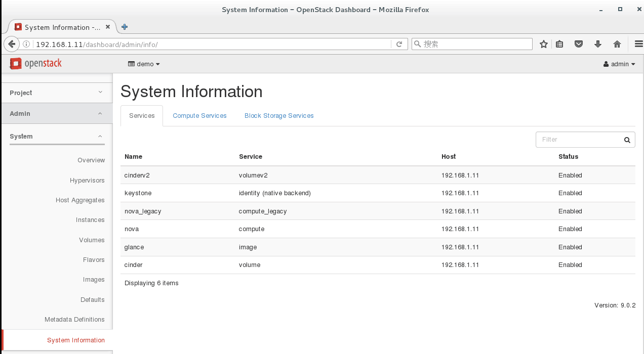This screenshot has width=644, height=354.
Task: Bookmark this page with the star icon
Action: (x=544, y=44)
